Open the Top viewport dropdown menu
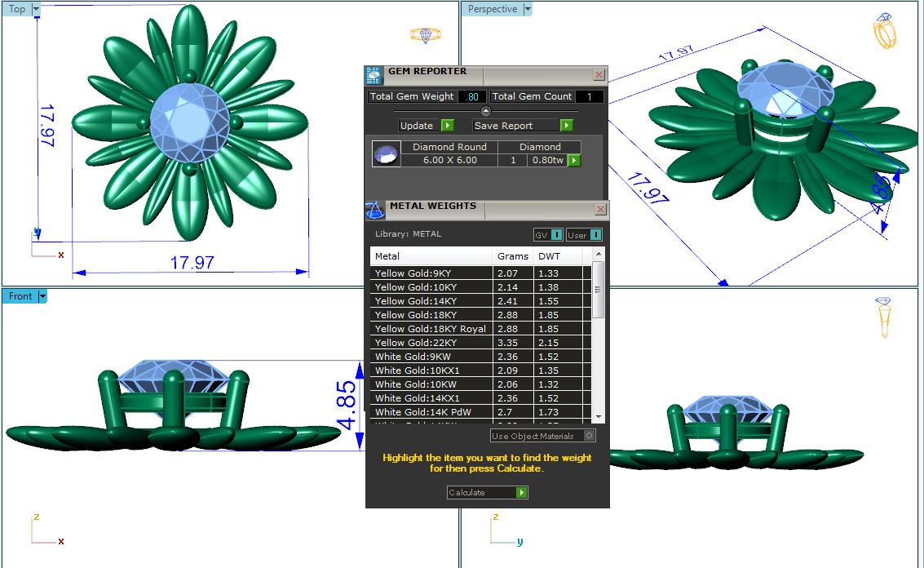The height and width of the screenshot is (568, 924). [x=36, y=9]
